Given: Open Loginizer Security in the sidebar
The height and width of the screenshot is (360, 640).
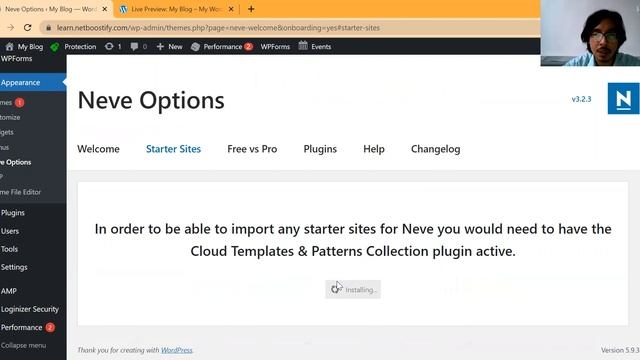Looking at the screenshot, I should coord(29,309).
